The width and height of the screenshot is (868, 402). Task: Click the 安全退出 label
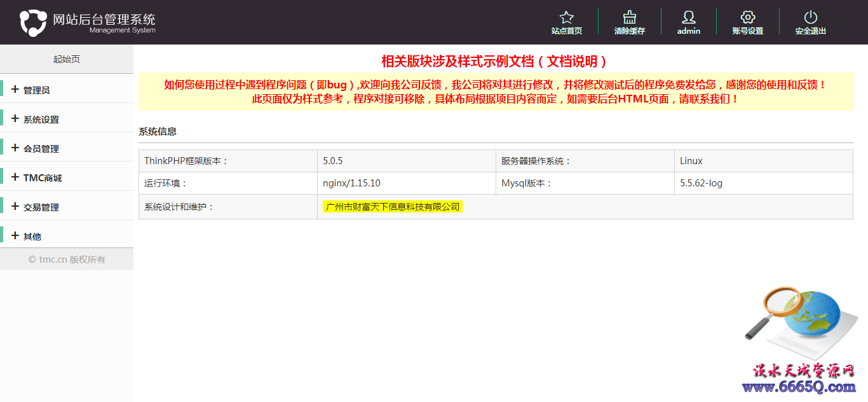point(811,31)
